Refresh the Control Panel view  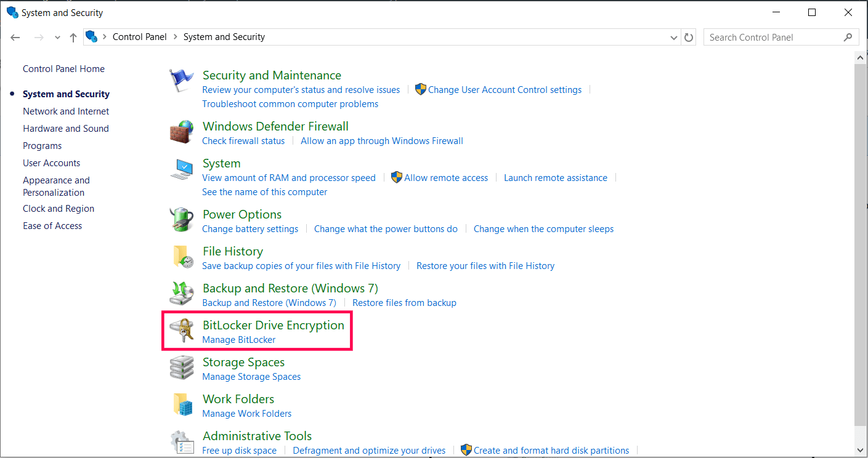[689, 38]
